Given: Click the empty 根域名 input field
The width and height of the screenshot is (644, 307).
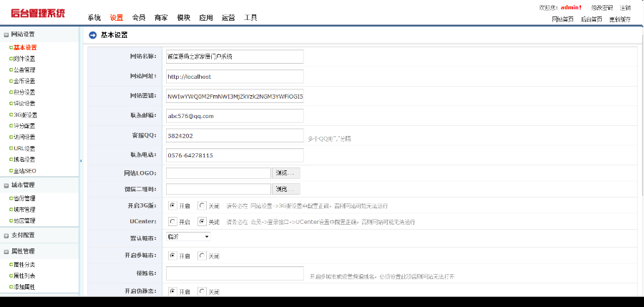Looking at the screenshot, I should (x=235, y=273).
